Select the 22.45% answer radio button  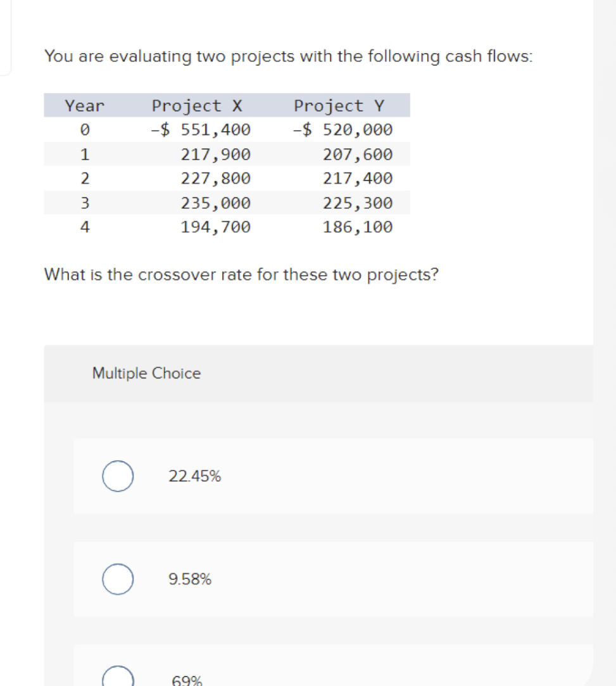pos(118,476)
